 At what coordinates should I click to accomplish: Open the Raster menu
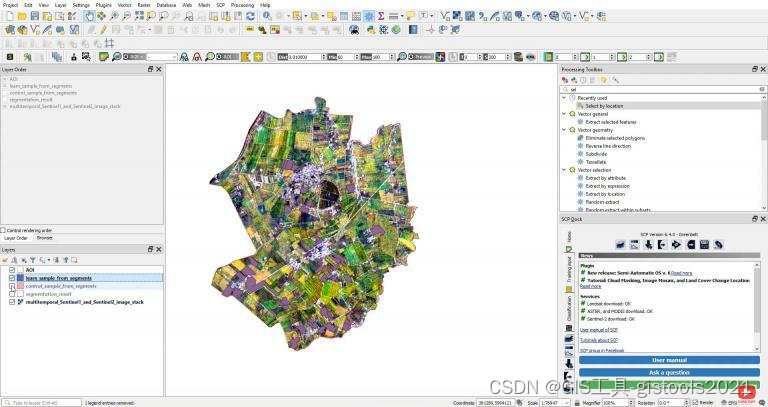click(x=144, y=5)
